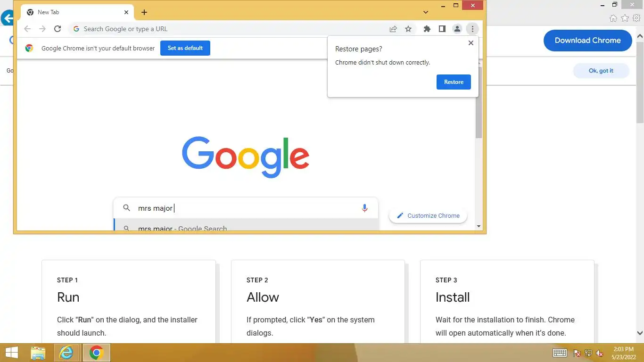Image resolution: width=644 pixels, height=362 pixels.
Task: Open the tab search chevron in Chrome
Action: 426,12
